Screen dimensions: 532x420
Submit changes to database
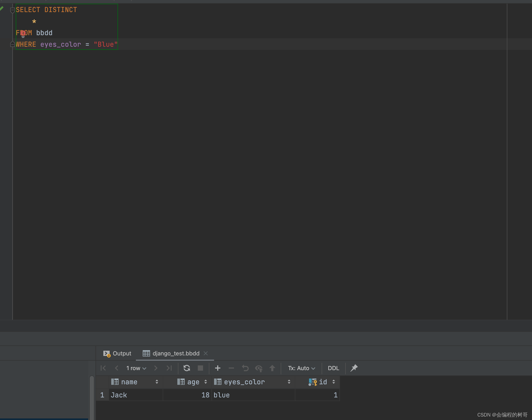(272, 368)
